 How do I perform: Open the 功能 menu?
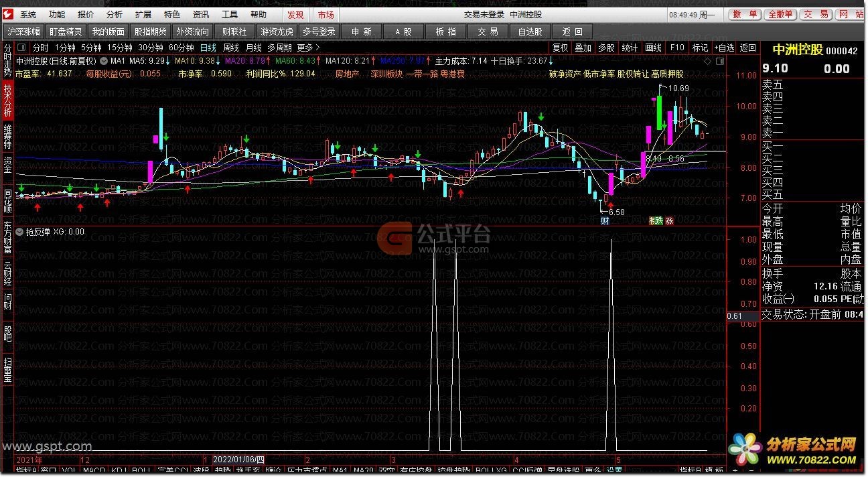click(x=57, y=14)
